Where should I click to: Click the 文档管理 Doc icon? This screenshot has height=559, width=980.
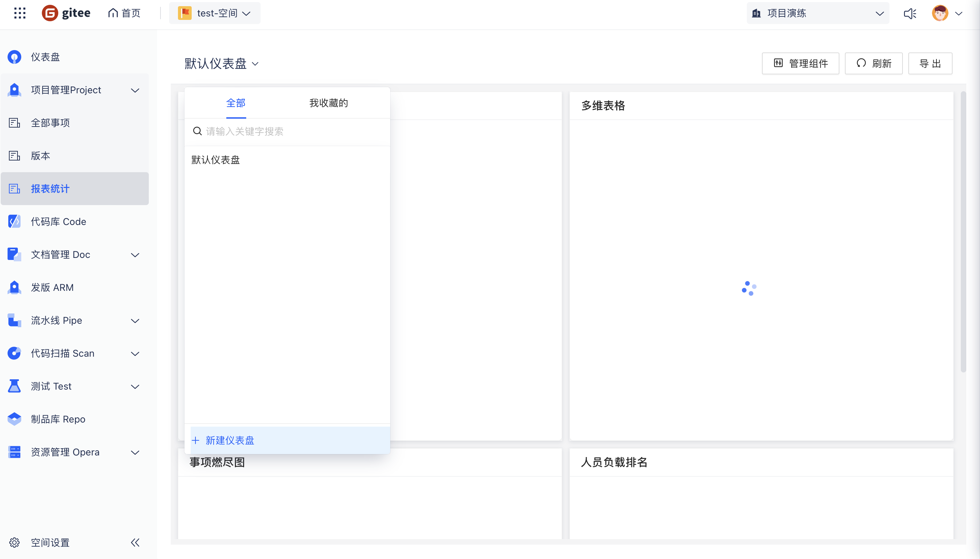(x=14, y=254)
